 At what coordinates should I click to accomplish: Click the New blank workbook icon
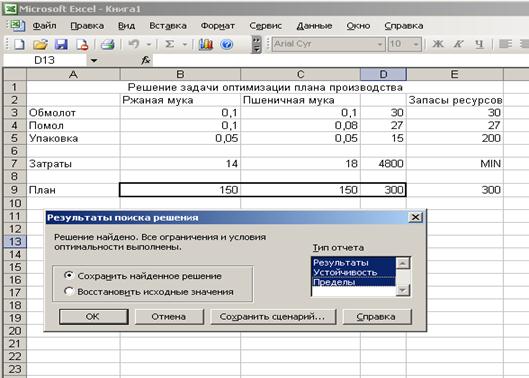[19, 44]
